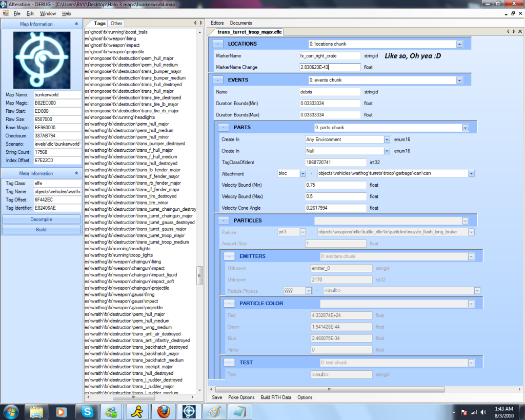The height and width of the screenshot is (420, 525).
Task: Open the Edit menu
Action: coord(30,13)
